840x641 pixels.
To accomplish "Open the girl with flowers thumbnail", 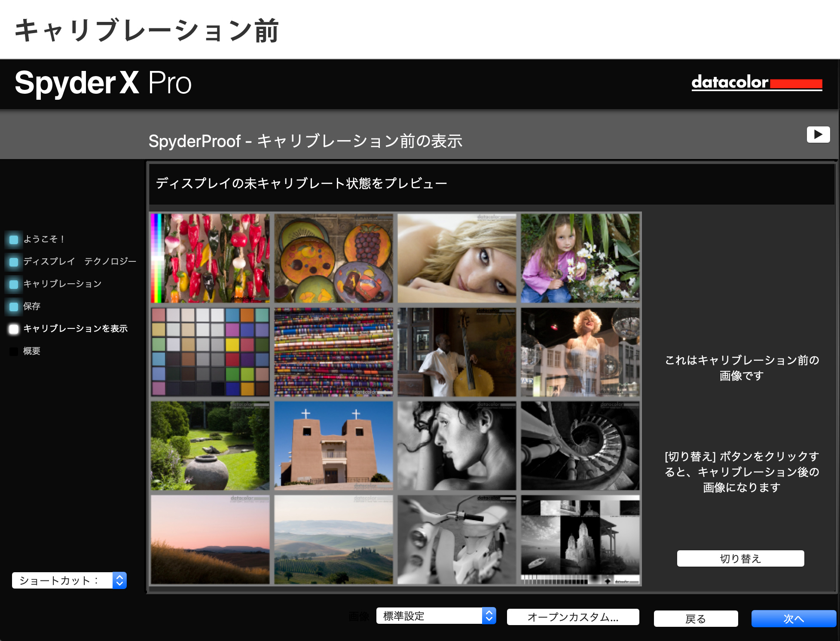I will [x=580, y=258].
